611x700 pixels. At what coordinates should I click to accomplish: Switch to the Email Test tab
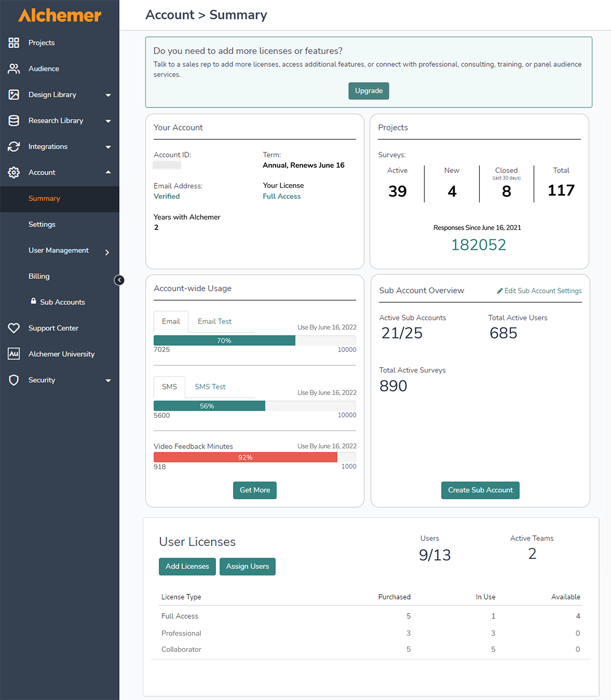(x=214, y=322)
